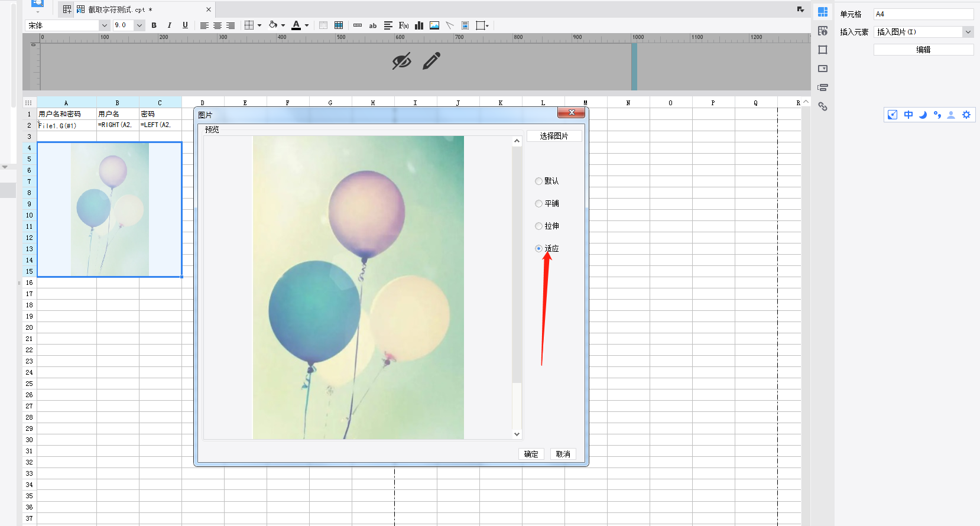This screenshot has width=980, height=526.
Task: Click the font color A icon
Action: (297, 25)
